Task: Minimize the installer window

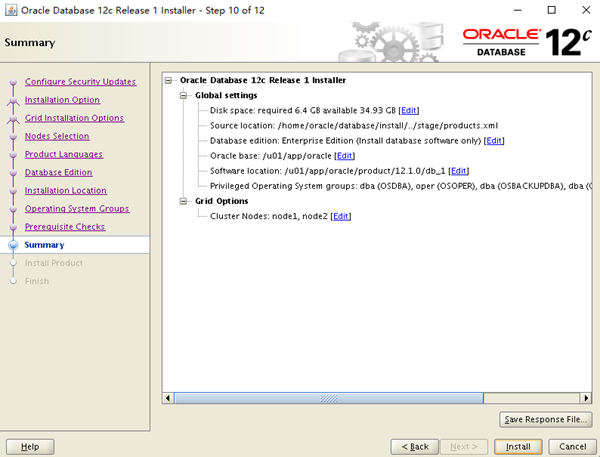Action: (x=517, y=10)
